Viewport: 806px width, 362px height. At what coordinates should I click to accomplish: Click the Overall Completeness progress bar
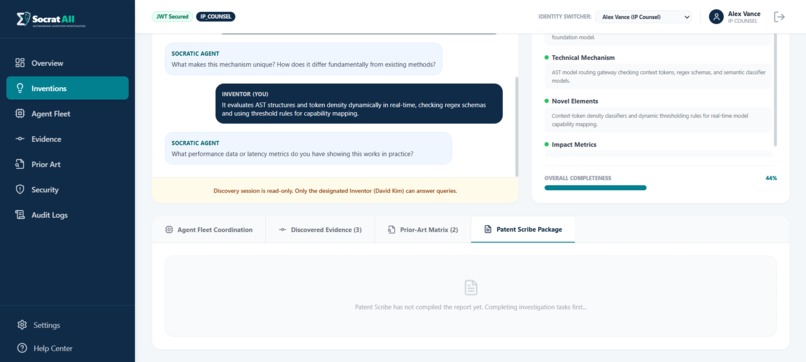tap(661, 188)
